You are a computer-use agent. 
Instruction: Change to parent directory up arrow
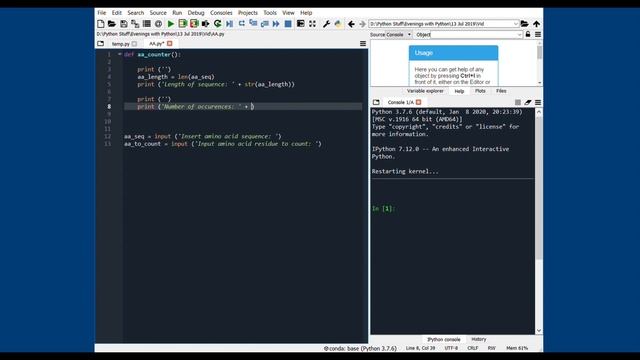point(536,24)
